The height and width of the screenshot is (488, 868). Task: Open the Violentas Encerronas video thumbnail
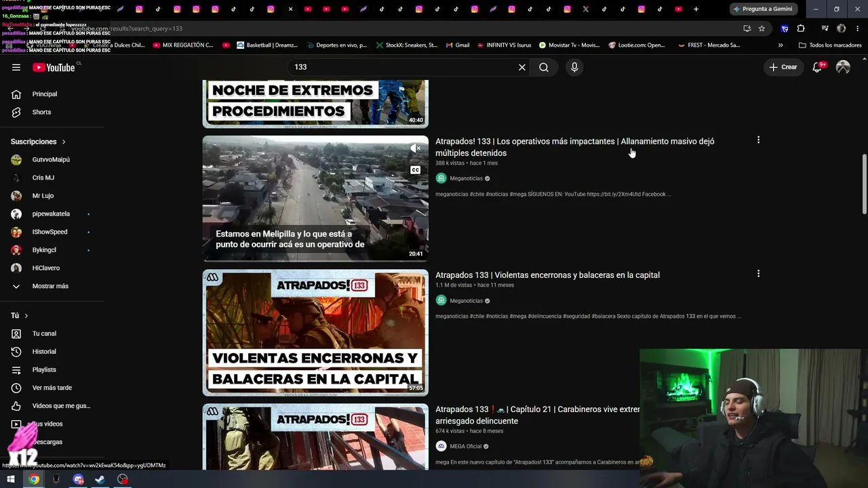[315, 333]
